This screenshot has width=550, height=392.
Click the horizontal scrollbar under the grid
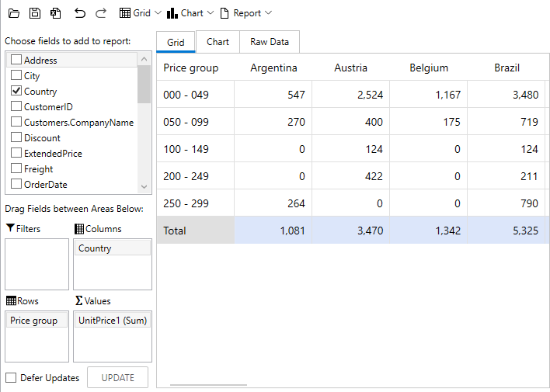208,384
